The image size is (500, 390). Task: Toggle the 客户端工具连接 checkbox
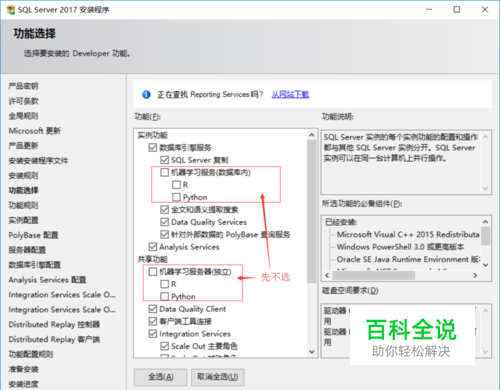(153, 321)
